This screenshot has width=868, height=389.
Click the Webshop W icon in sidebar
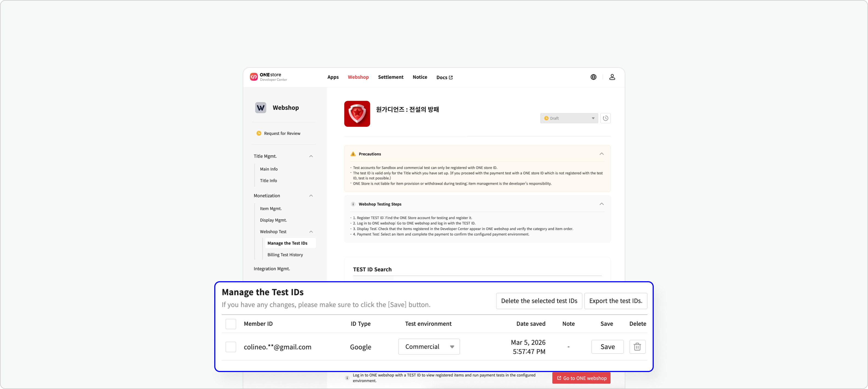click(260, 108)
